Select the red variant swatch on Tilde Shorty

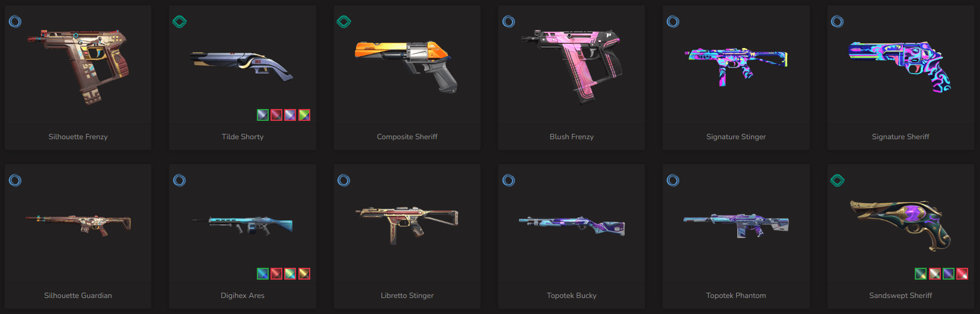(276, 115)
